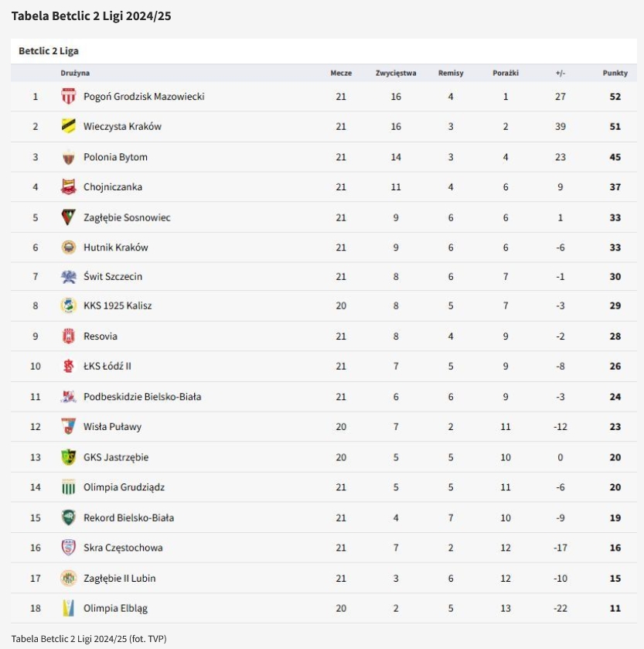
Task: Sort table by Punkty column header
Action: pyautogui.click(x=615, y=73)
